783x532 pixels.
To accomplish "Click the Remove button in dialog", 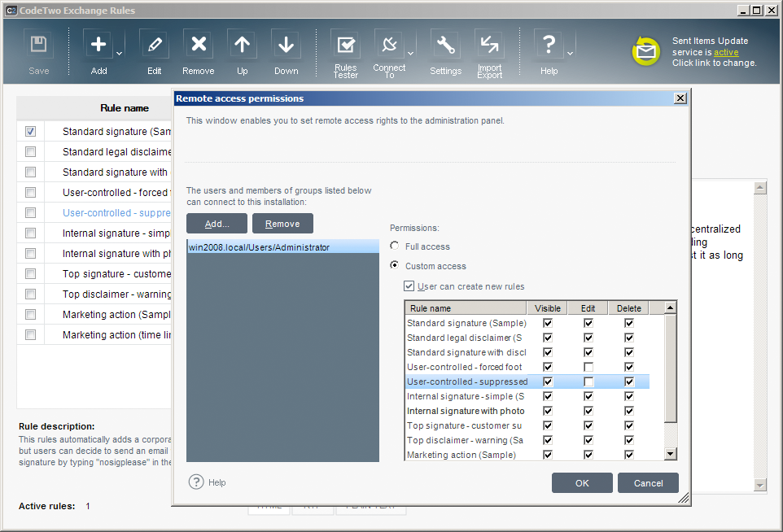I will 282,224.
